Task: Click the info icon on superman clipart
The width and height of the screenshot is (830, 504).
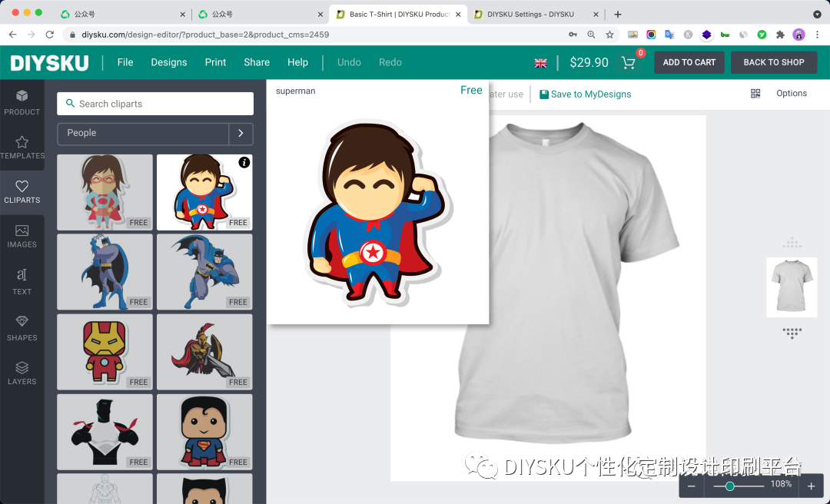Action: (244, 163)
